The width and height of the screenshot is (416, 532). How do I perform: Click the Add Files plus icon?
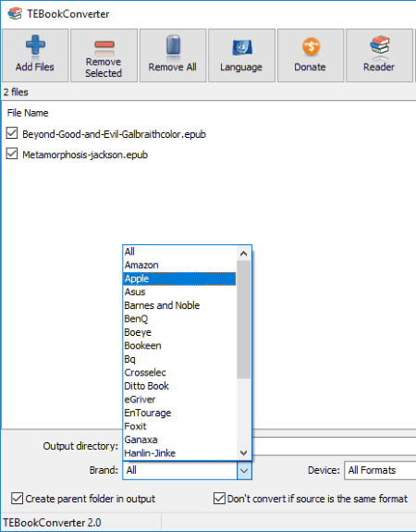35,44
